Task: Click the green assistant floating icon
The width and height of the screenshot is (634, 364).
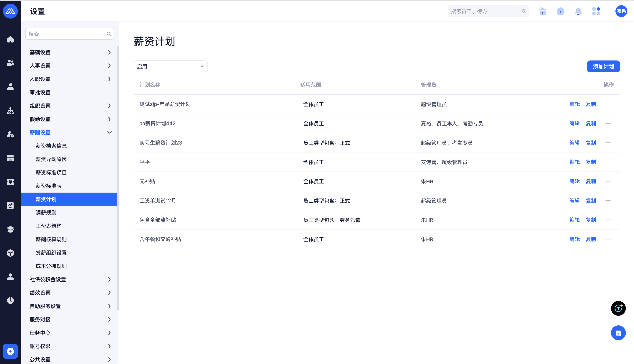Action: [618, 308]
